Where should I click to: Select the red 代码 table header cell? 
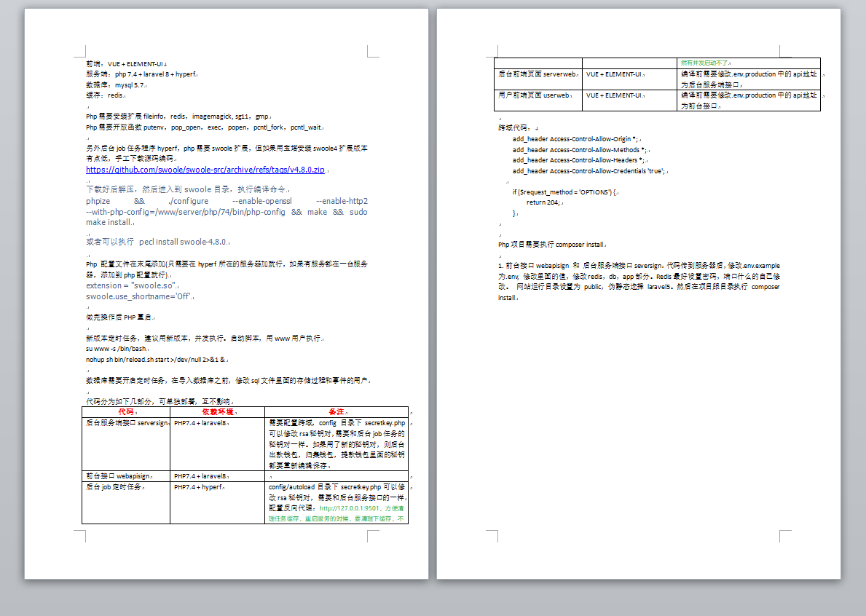(126, 412)
